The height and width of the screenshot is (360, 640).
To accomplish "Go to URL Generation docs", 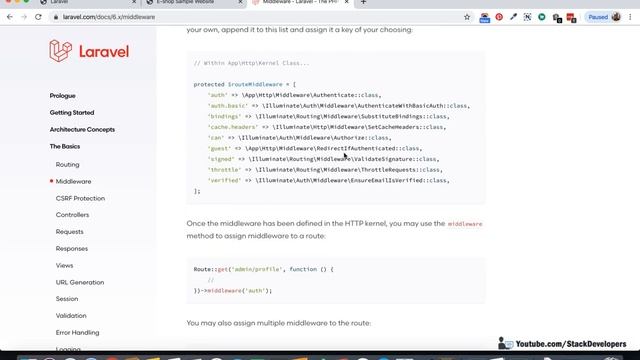I will click(x=80, y=282).
